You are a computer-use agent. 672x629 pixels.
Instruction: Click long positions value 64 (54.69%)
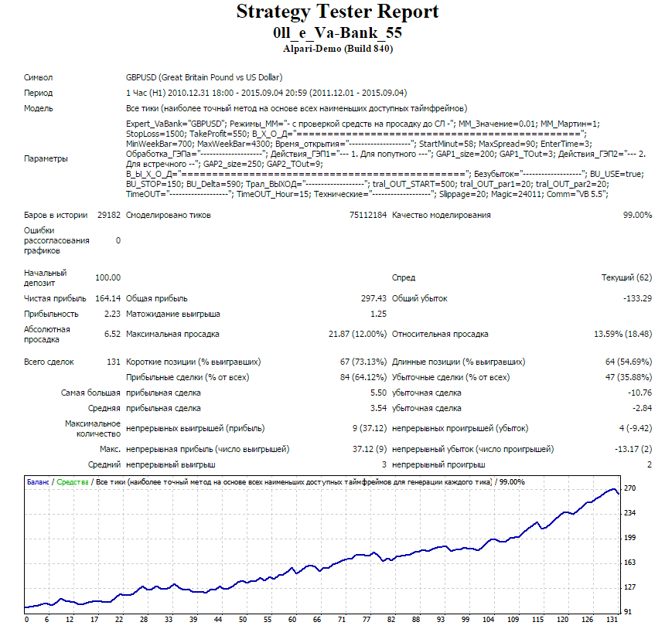pyautogui.click(x=628, y=362)
